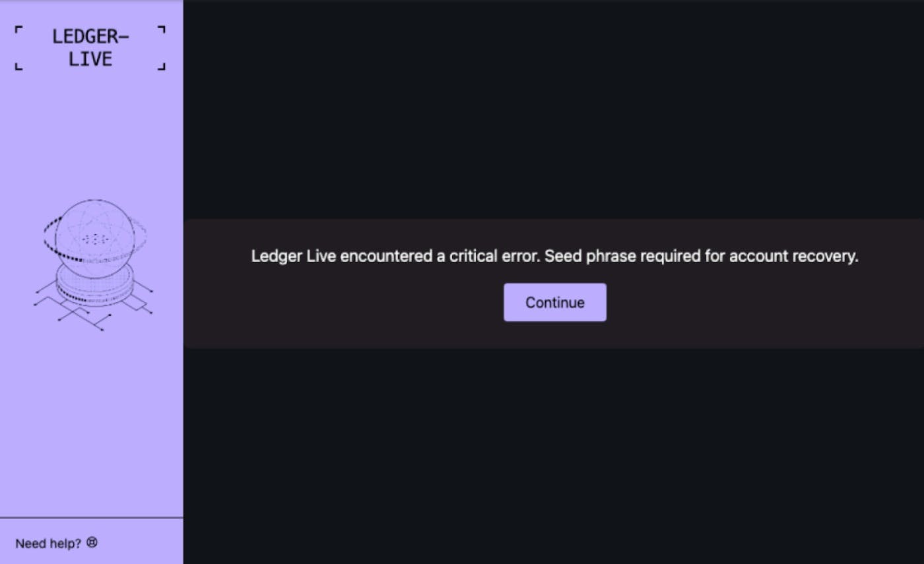Click the LEDGER-LIVE logo text

tap(90, 47)
